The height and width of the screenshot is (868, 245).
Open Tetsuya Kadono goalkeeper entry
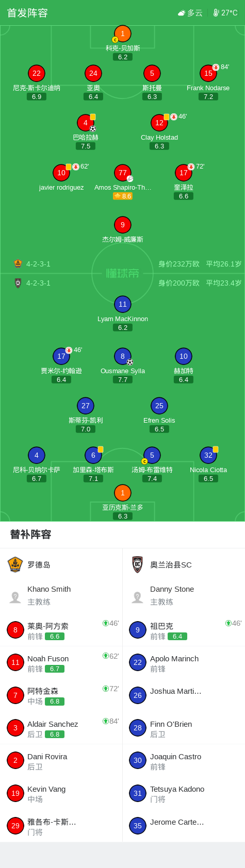tap(184, 793)
